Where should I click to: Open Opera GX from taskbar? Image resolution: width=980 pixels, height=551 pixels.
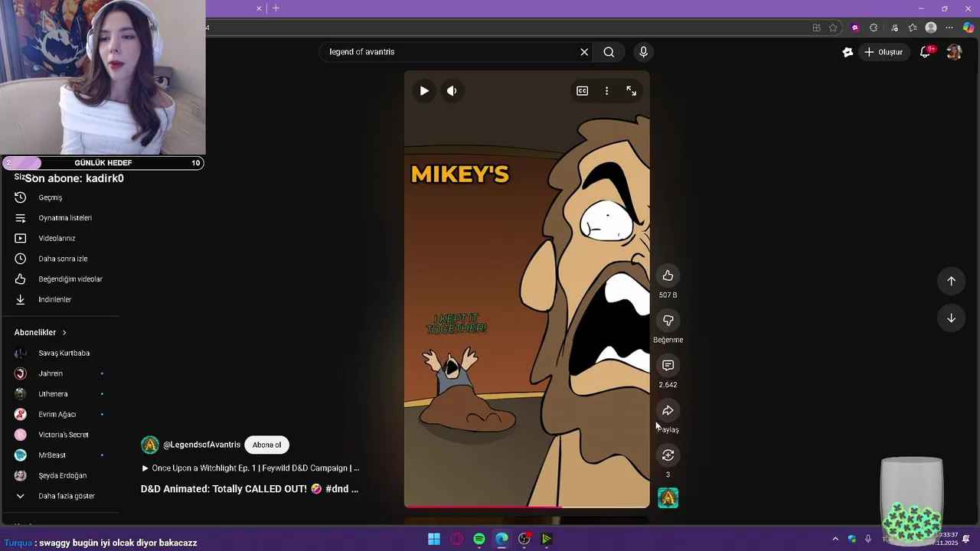(x=457, y=540)
